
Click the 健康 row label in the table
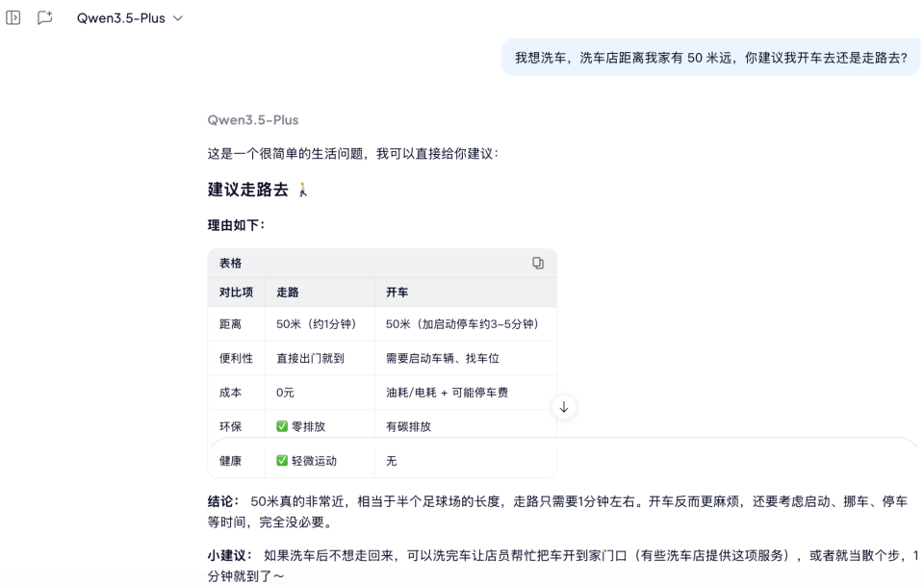coord(234,461)
